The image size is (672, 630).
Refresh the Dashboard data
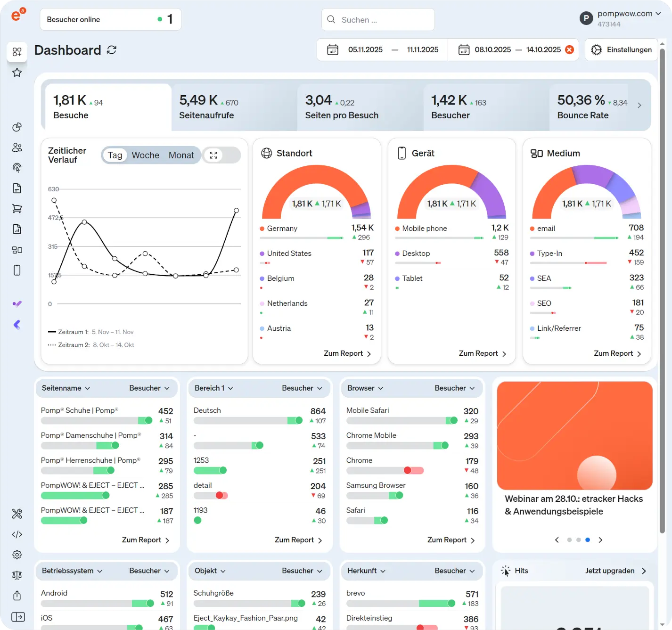pyautogui.click(x=111, y=50)
